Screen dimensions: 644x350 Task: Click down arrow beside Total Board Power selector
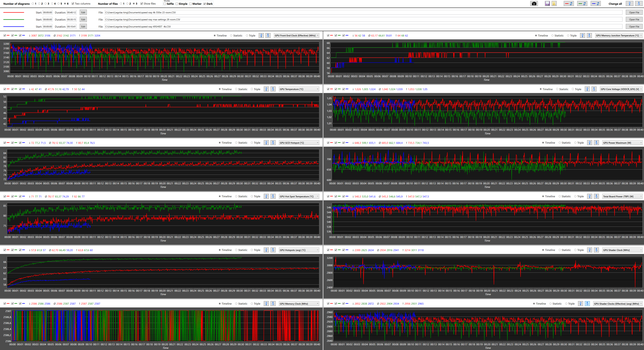(x=596, y=196)
